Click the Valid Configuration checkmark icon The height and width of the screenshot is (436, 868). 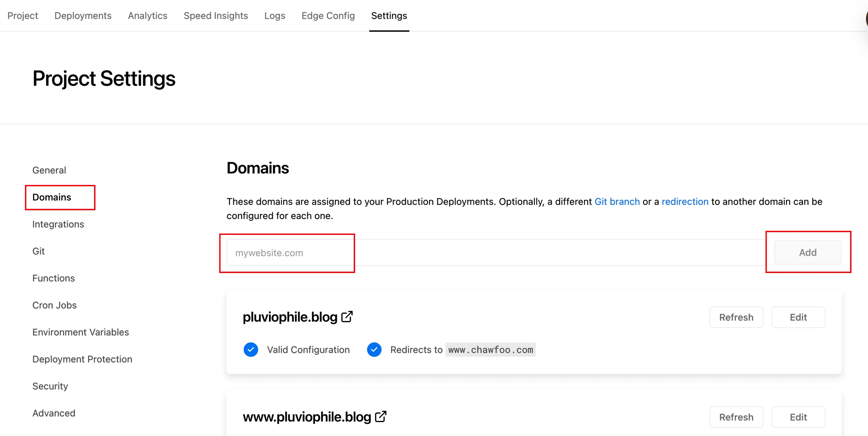pos(251,350)
